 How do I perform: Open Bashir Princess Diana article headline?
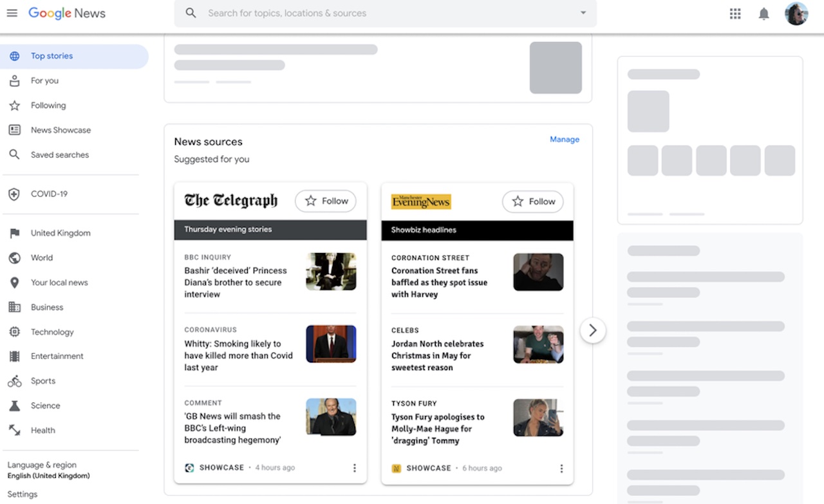point(236,282)
